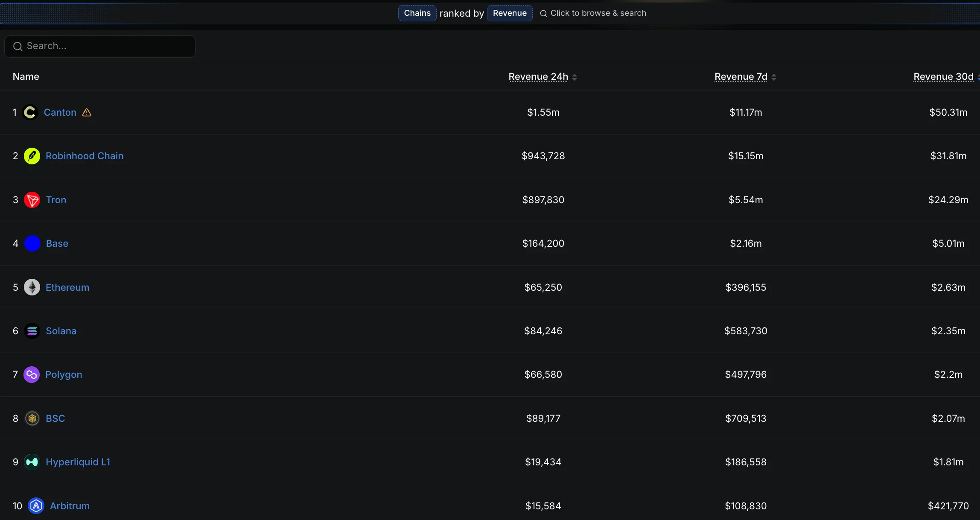Sort by the Revenue 7d sort arrows

(x=774, y=77)
